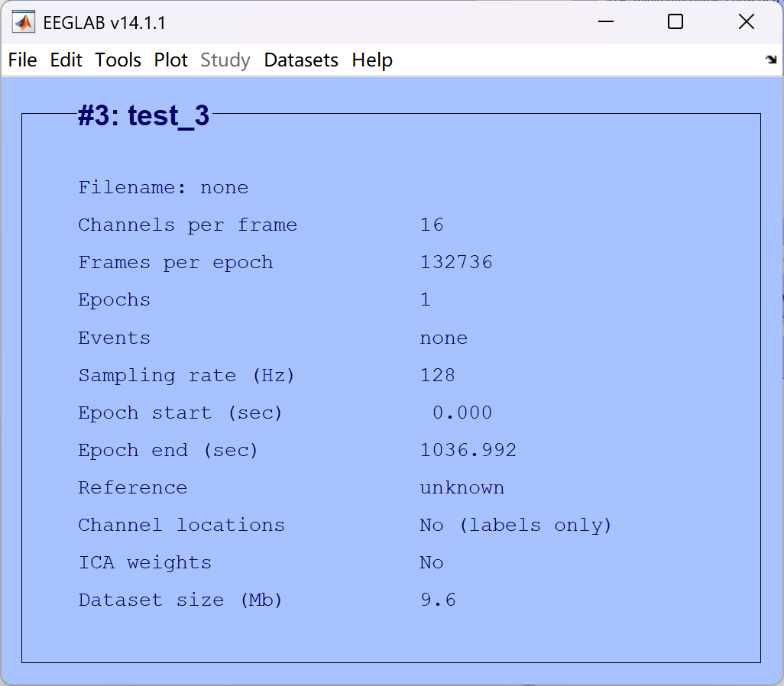Open the Plot menu
Screen dimensions: 784x686
tap(170, 60)
